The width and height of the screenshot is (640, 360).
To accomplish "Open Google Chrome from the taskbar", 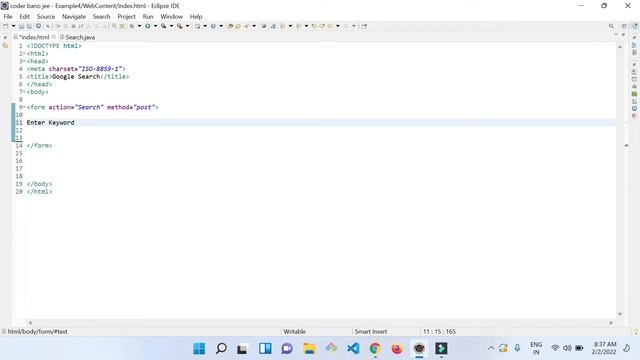I will coord(375,349).
